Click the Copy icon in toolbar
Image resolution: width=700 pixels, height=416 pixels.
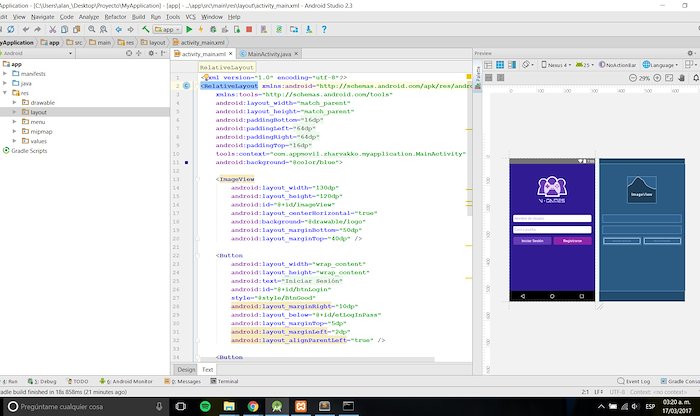coord(64,29)
